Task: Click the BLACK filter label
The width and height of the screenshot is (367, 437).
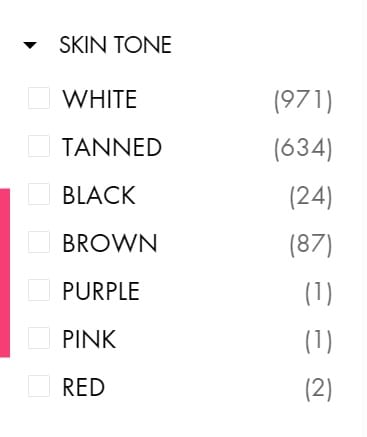Action: (x=99, y=195)
